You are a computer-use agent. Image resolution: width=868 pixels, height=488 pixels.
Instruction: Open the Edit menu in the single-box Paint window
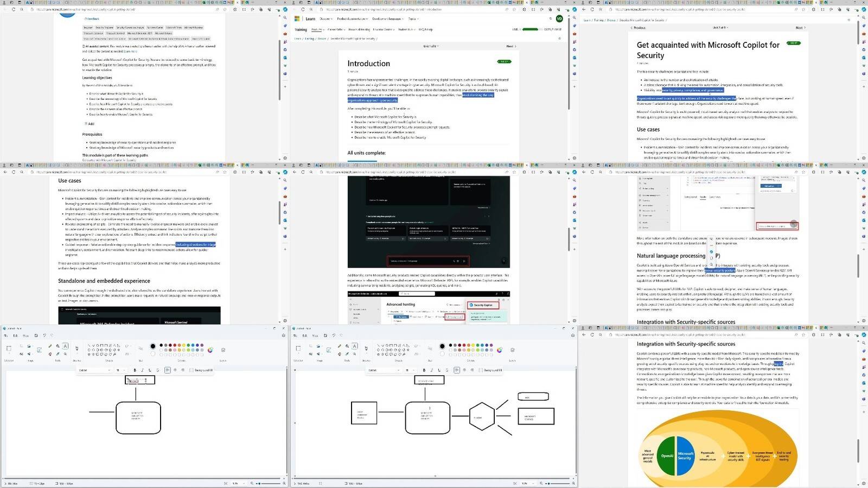coord(16,335)
